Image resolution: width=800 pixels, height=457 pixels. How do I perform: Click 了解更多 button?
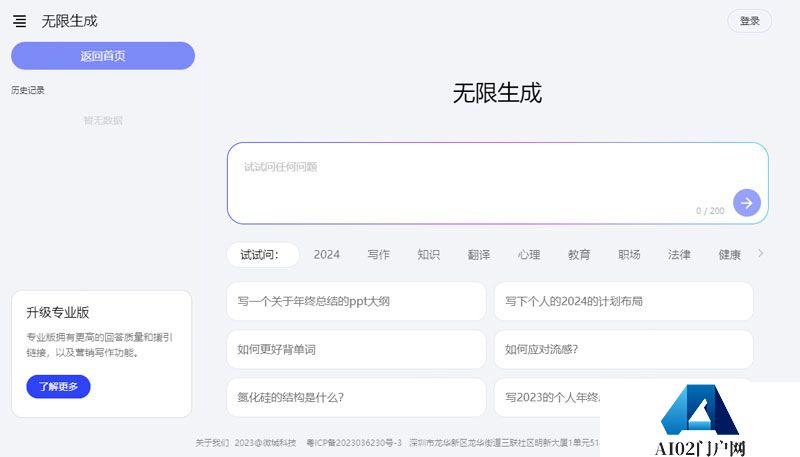point(58,387)
